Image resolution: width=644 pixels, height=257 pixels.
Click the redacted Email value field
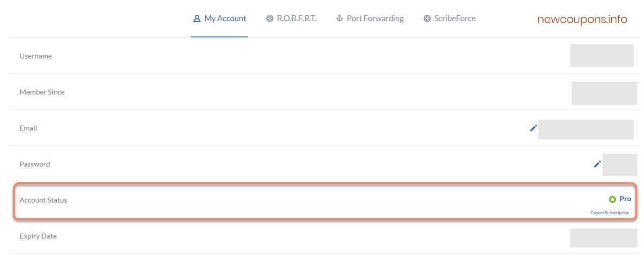click(x=586, y=130)
